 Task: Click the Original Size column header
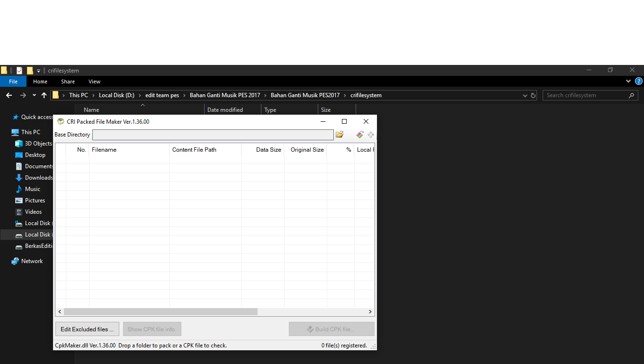click(305, 150)
